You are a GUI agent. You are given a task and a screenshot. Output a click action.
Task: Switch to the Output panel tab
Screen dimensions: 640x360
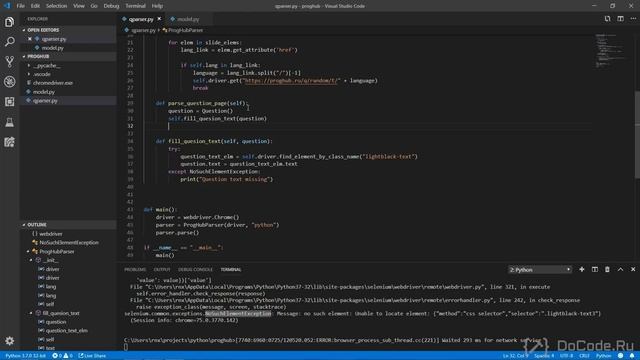[x=162, y=269]
